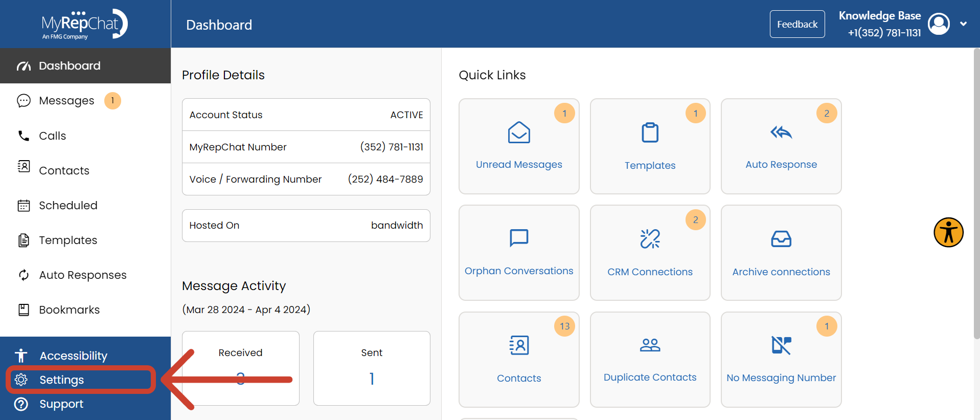Select Scheduled in the sidebar

click(85, 205)
